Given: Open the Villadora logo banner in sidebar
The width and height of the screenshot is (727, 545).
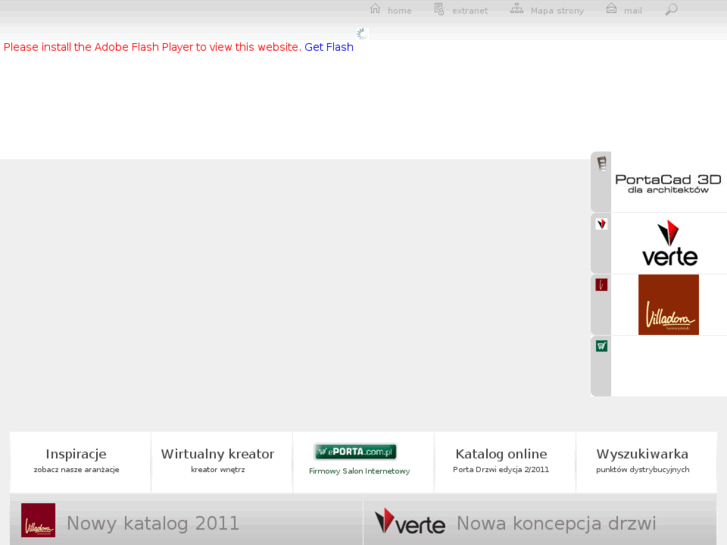Looking at the screenshot, I should point(669,305).
